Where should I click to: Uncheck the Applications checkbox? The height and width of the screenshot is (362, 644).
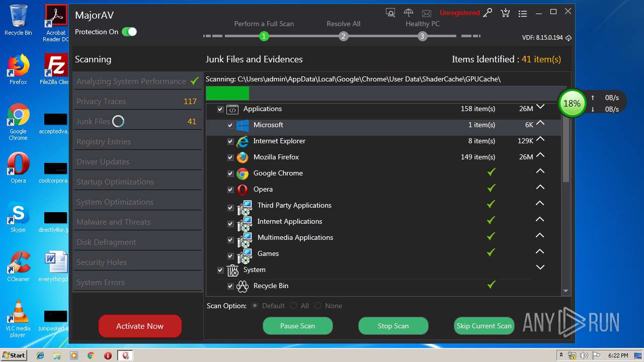tap(220, 109)
